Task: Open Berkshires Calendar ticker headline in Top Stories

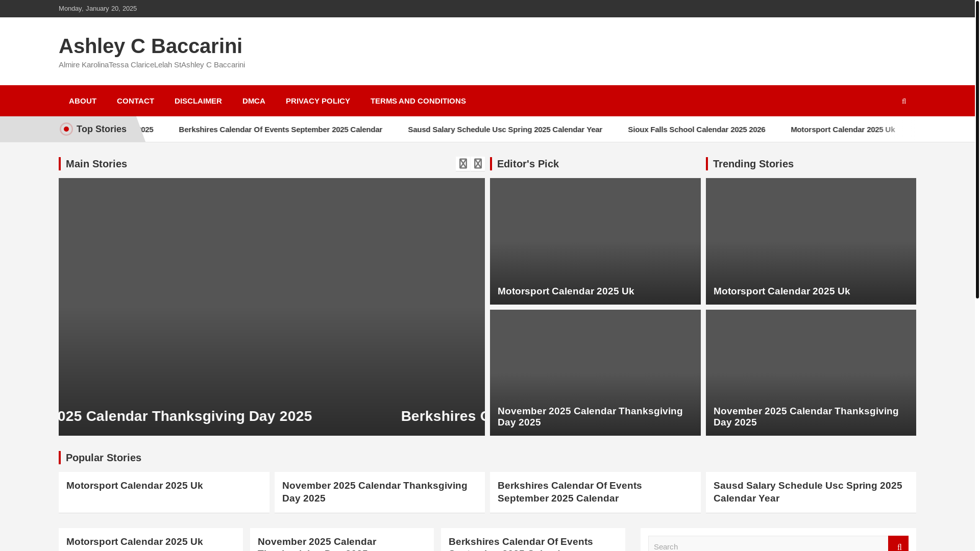Action: (280, 130)
